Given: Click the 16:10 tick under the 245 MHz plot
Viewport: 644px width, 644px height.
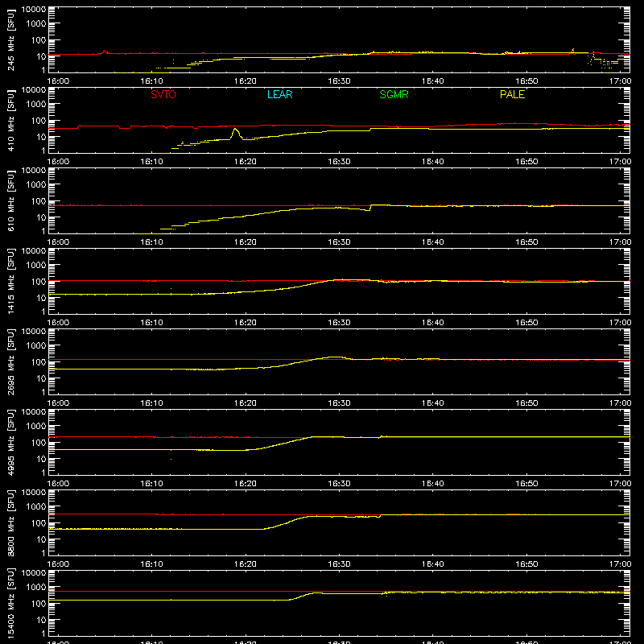Looking at the screenshot, I should click(151, 81).
